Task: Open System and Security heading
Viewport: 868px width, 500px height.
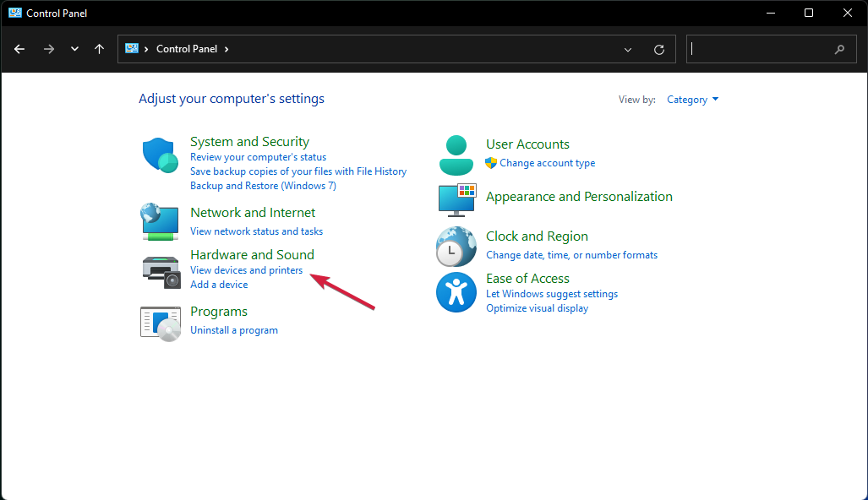Action: click(x=249, y=142)
